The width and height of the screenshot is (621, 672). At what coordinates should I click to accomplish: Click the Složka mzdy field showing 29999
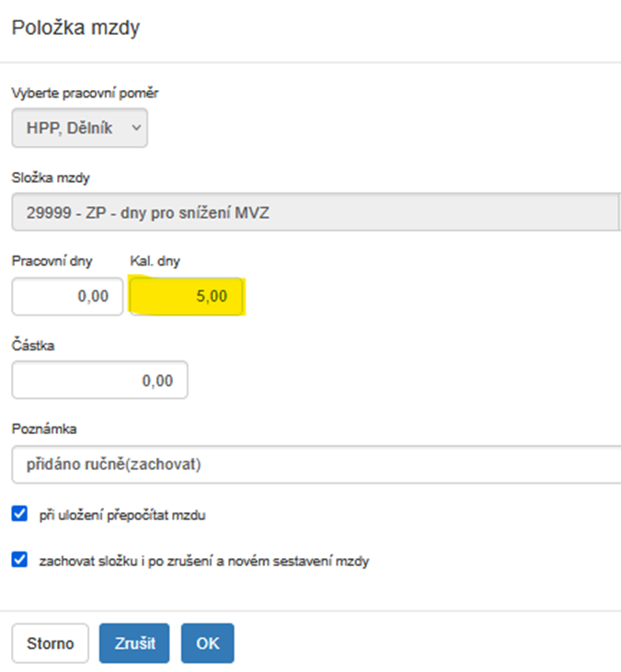tap(313, 212)
